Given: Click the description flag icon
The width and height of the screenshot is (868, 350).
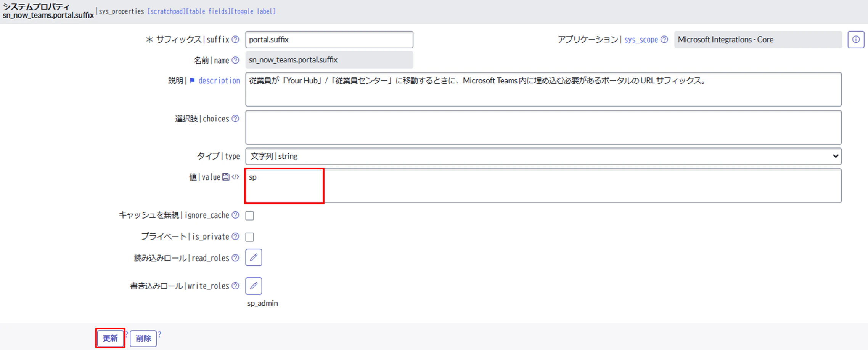Looking at the screenshot, I should pyautogui.click(x=192, y=80).
